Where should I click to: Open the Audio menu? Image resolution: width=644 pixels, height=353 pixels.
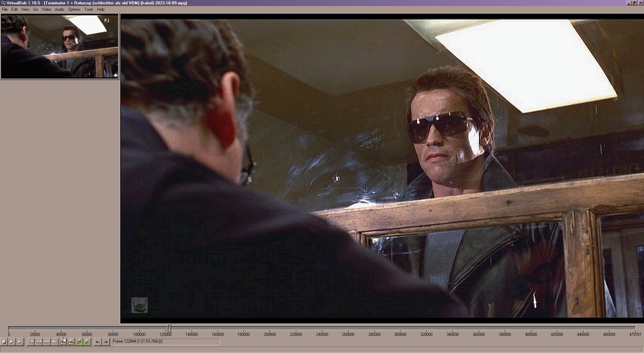click(x=59, y=9)
